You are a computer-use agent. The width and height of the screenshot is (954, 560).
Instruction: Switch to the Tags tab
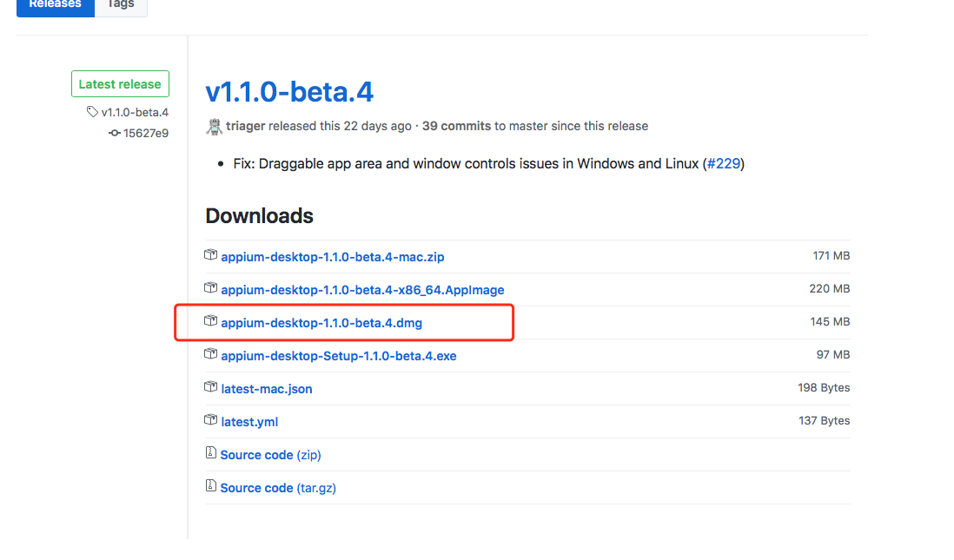[121, 6]
